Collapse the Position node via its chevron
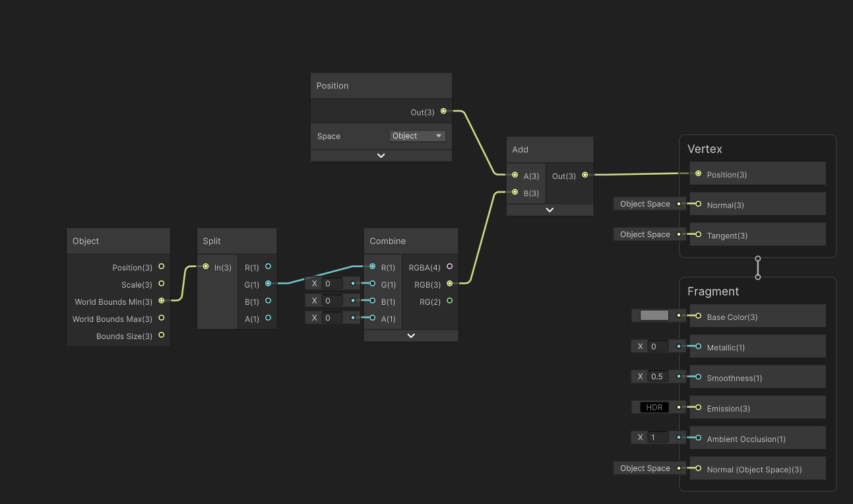The width and height of the screenshot is (853, 504). (381, 155)
